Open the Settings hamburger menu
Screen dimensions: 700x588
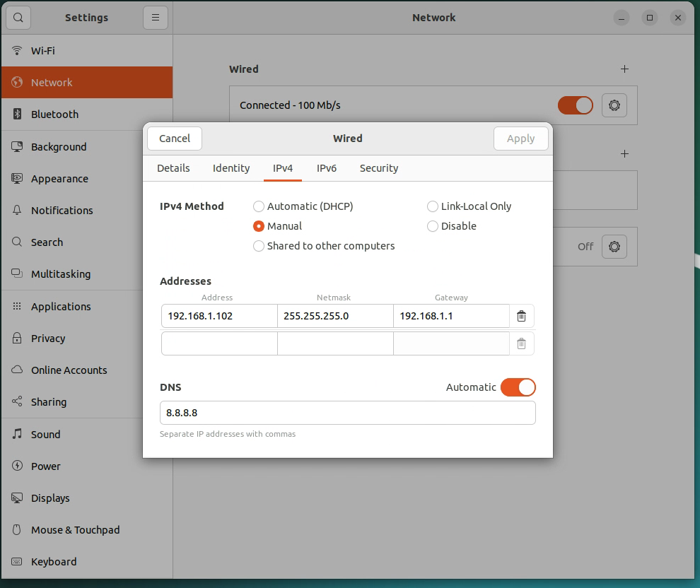click(156, 17)
